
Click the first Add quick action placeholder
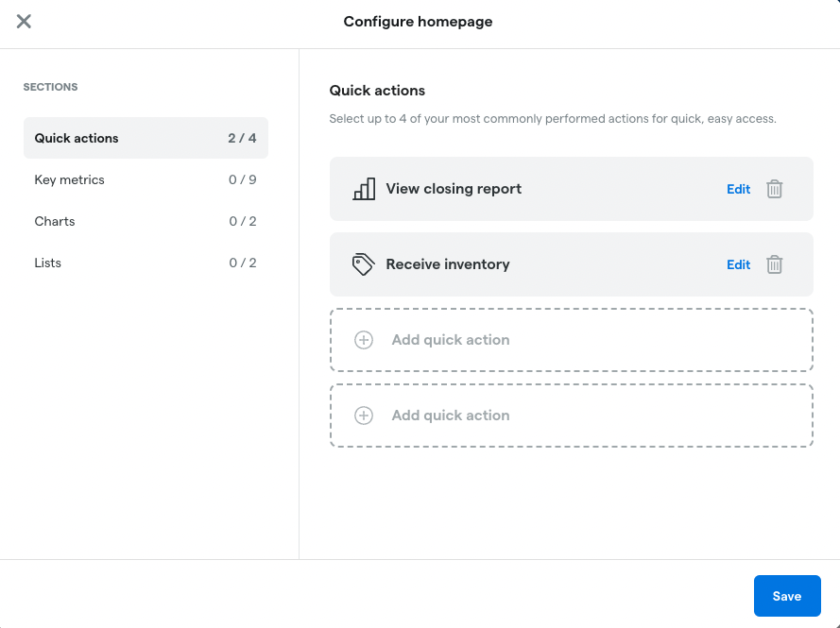451,339
